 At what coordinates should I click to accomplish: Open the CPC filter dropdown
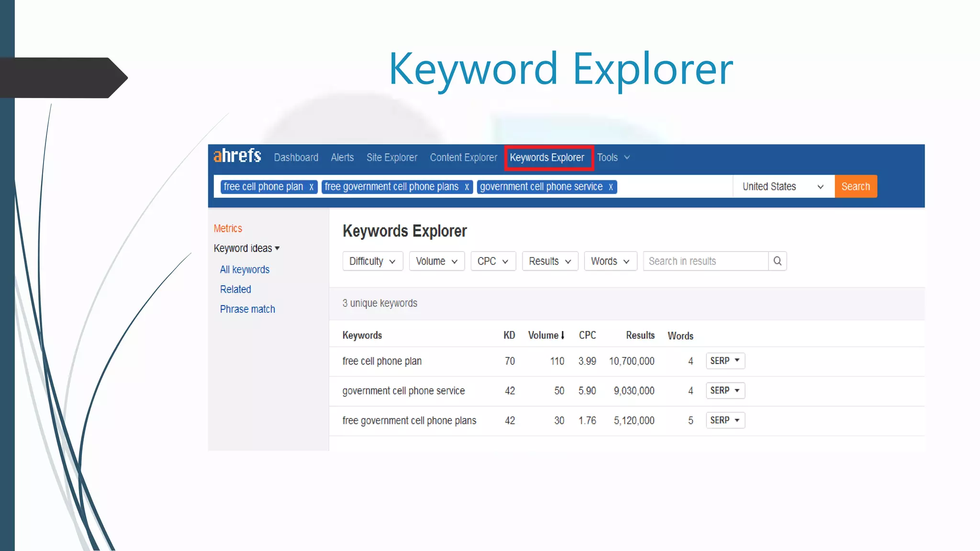(493, 261)
